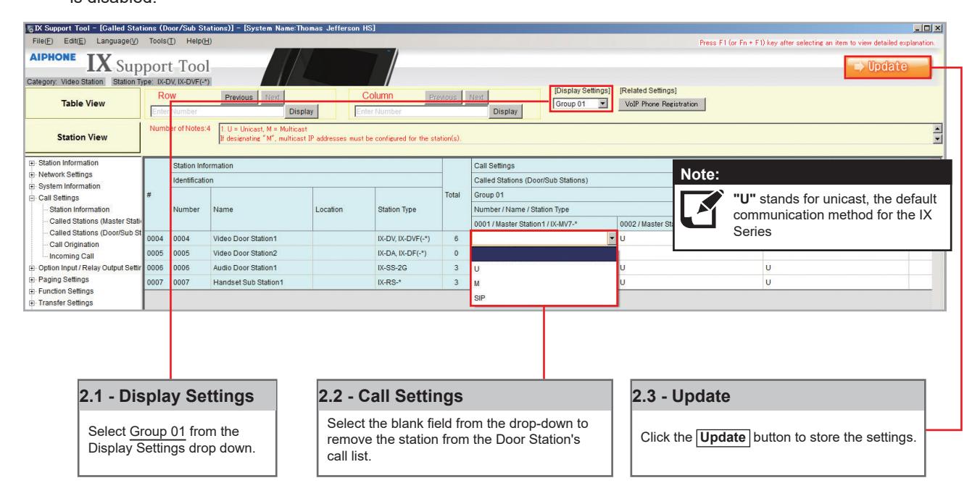Choose M in the open dropdown list
The image size is (980, 504).
[544, 283]
